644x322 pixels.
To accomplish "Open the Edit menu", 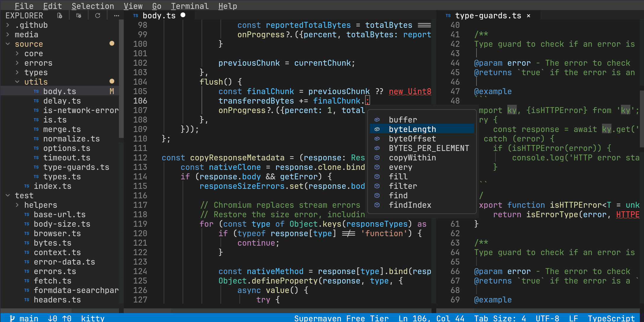I will tap(52, 6).
